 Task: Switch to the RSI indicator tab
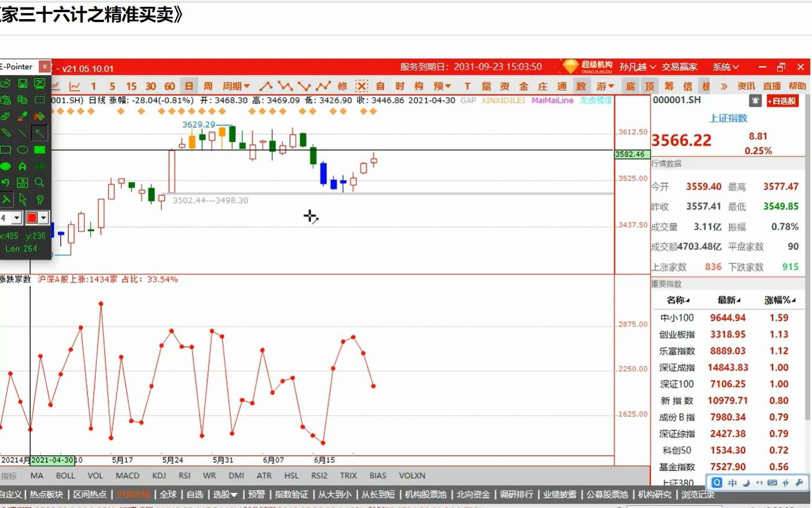(184, 476)
